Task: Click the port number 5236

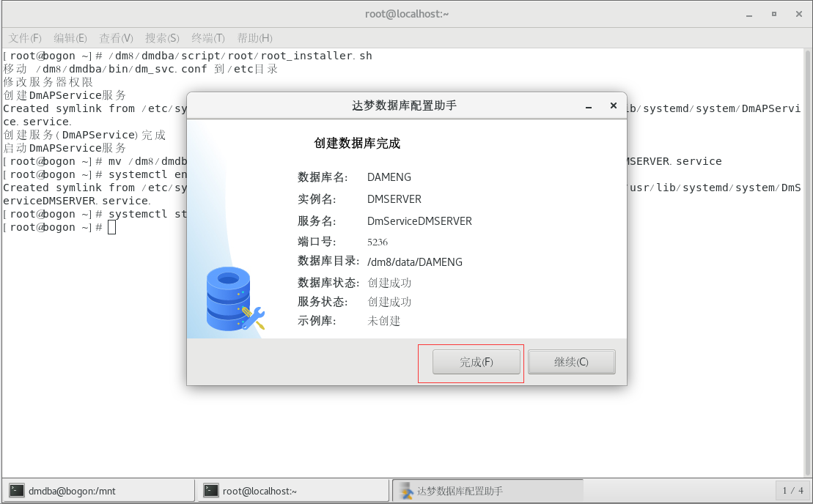Action: (x=378, y=242)
